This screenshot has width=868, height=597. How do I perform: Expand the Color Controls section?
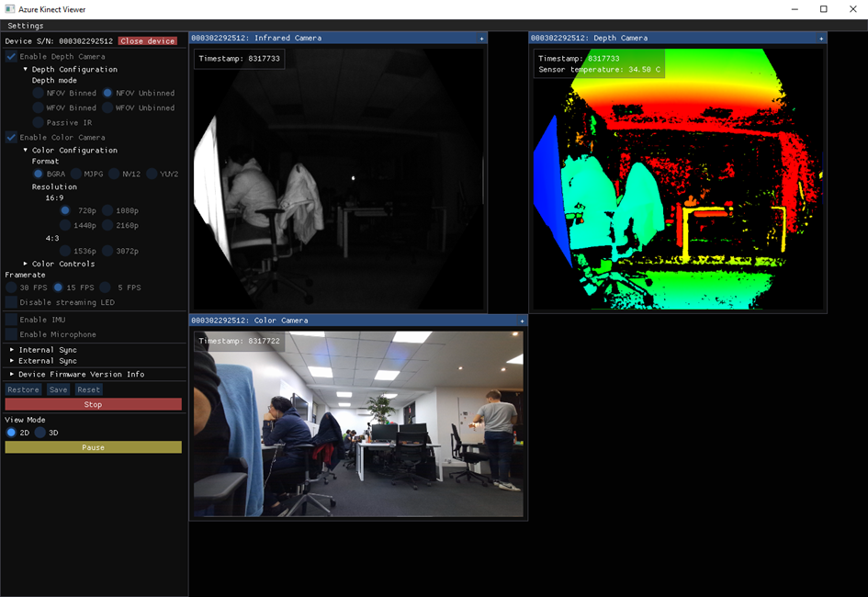(x=26, y=264)
